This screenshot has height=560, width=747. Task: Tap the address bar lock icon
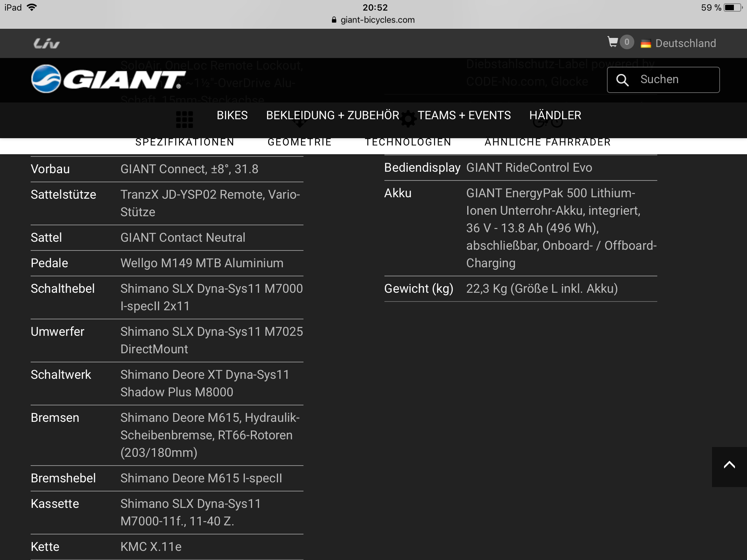click(x=334, y=20)
